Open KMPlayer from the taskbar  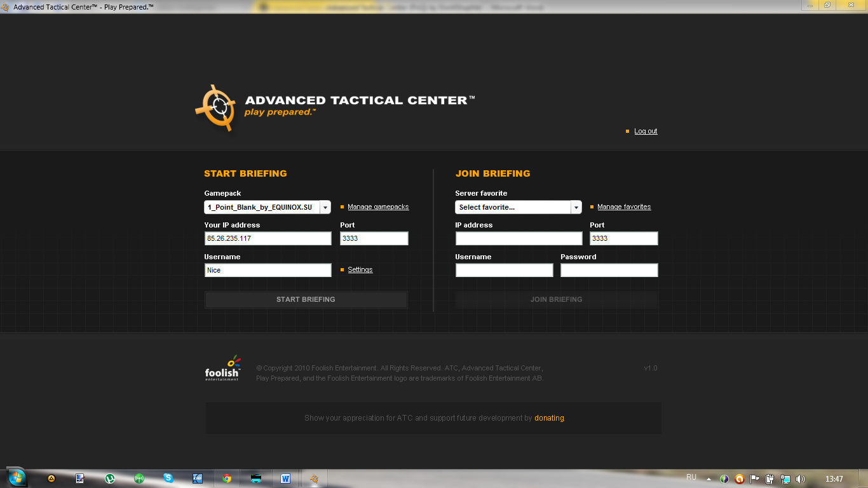click(198, 478)
